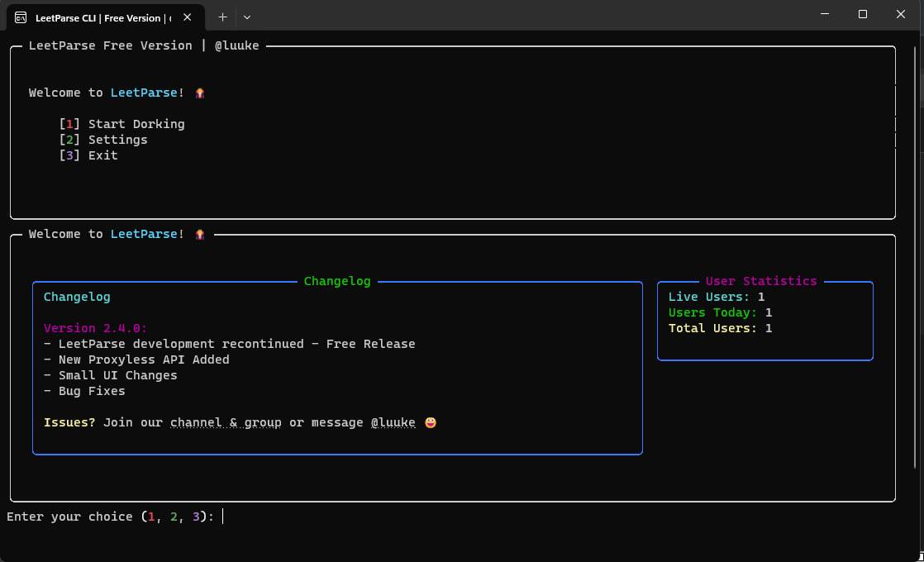Click the green Changelog panel heading
924x562 pixels.
coord(337,281)
